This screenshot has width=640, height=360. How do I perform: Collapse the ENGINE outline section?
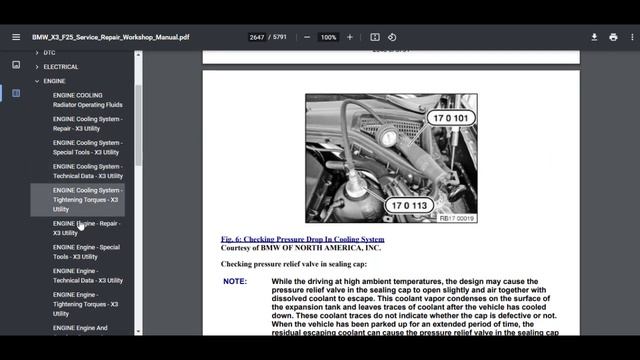(x=37, y=81)
